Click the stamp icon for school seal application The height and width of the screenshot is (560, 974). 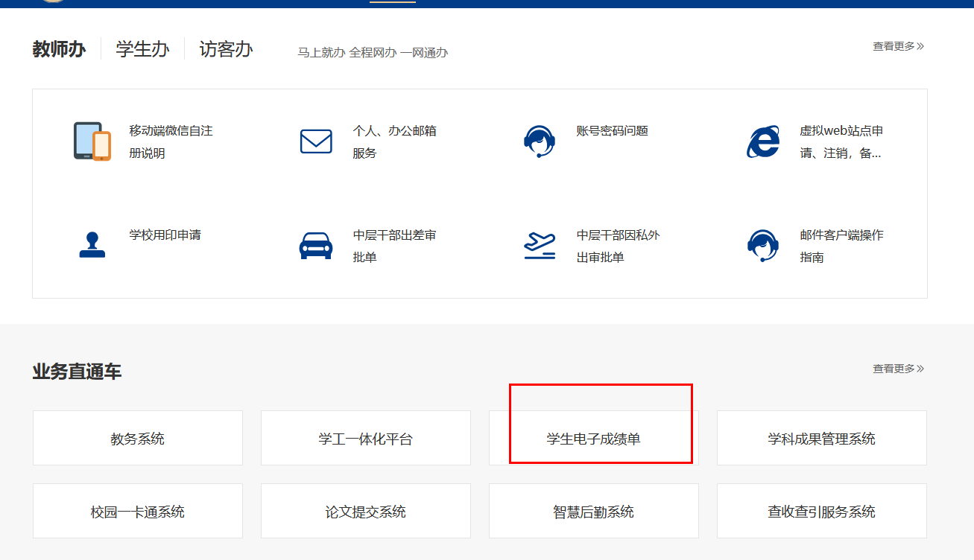click(92, 246)
